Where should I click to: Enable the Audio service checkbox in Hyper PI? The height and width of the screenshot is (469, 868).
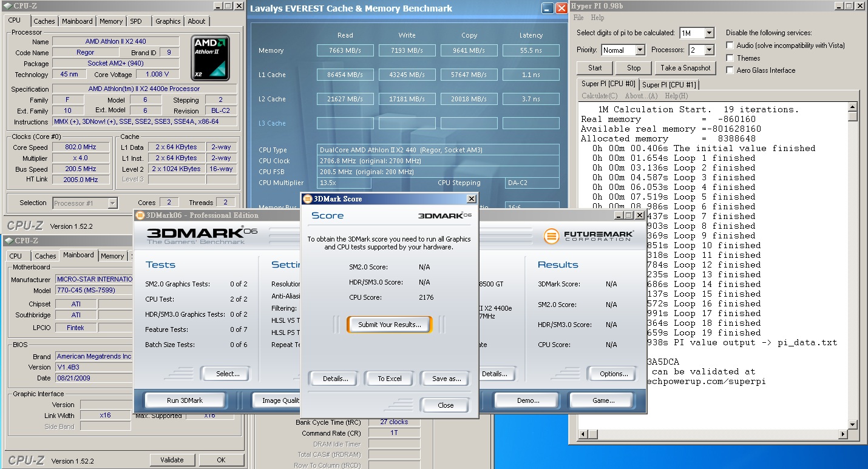coord(730,46)
